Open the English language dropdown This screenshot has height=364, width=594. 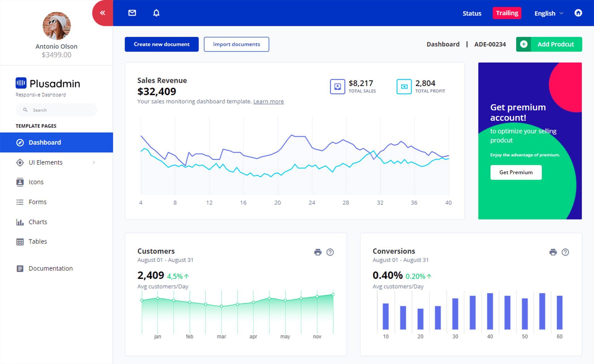549,13
